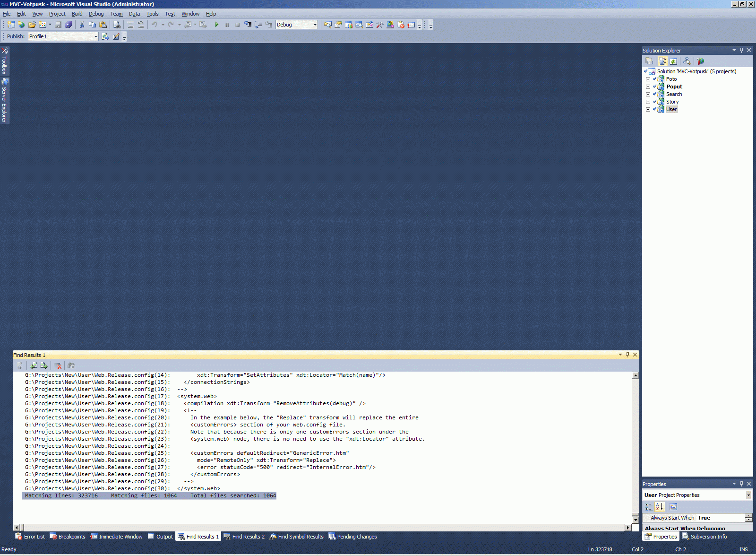The width and height of the screenshot is (756, 556).
Task: Click the Undo arrow icon
Action: (x=154, y=25)
